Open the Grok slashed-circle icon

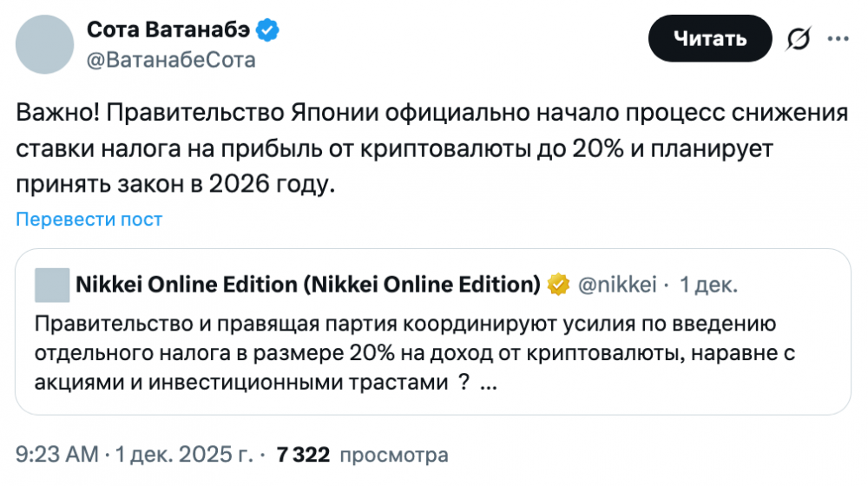tap(798, 39)
